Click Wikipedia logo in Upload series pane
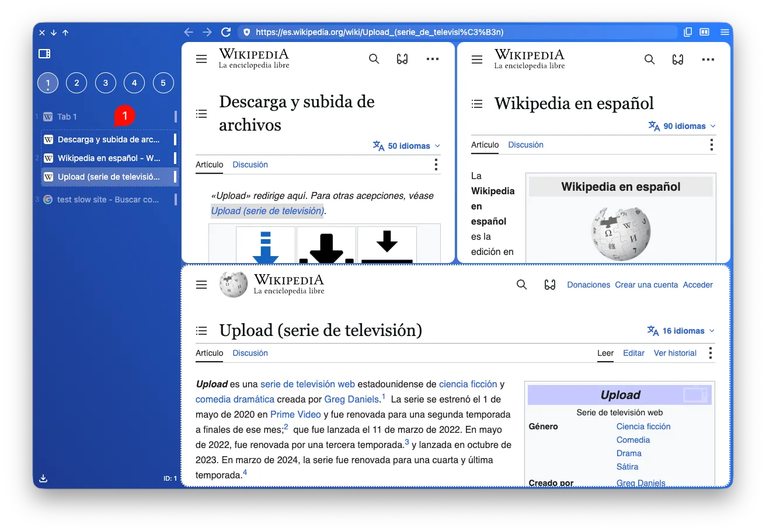Viewport: 766px width, 532px height. pyautogui.click(x=271, y=285)
